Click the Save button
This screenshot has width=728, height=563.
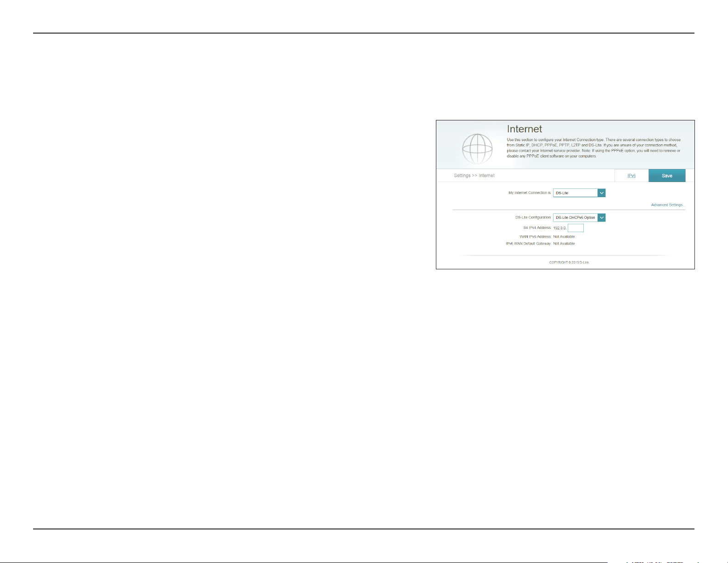click(667, 176)
